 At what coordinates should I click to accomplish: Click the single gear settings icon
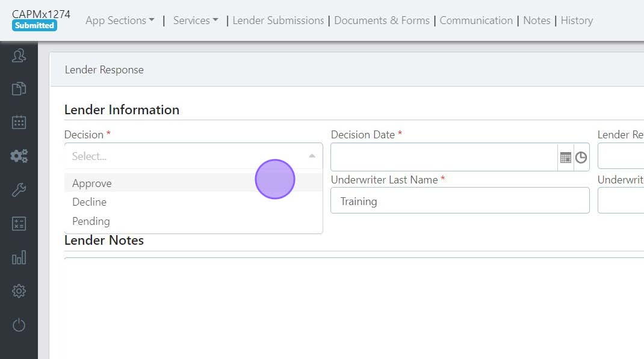pyautogui.click(x=19, y=291)
